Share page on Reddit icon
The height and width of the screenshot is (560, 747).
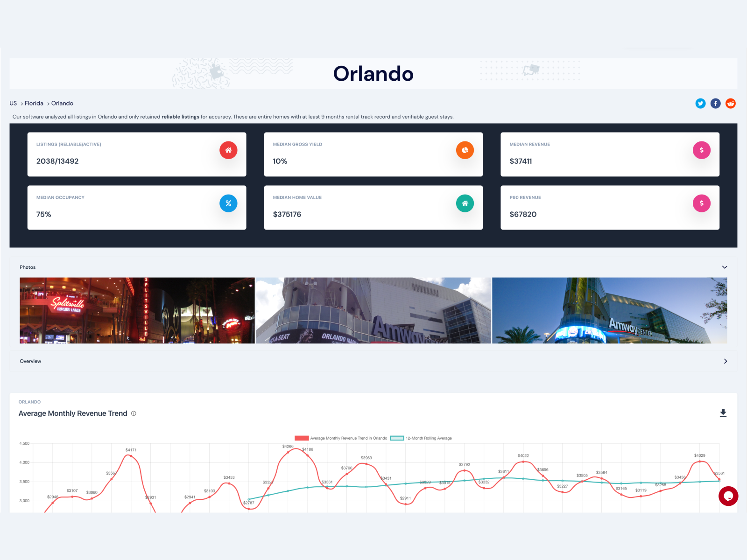click(x=731, y=104)
